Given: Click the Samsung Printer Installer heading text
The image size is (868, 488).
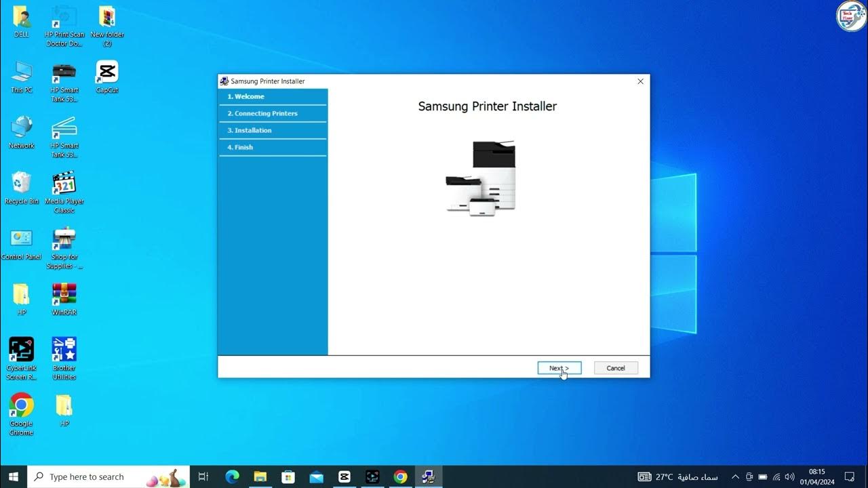Looking at the screenshot, I should point(488,106).
